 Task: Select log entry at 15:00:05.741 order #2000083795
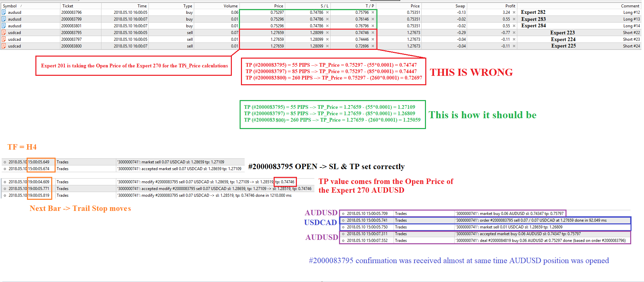pos(485,220)
